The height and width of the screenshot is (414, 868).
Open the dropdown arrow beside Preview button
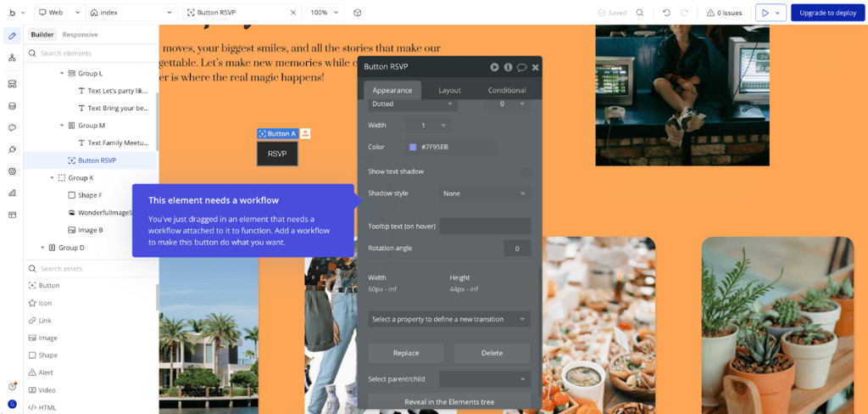[780, 13]
